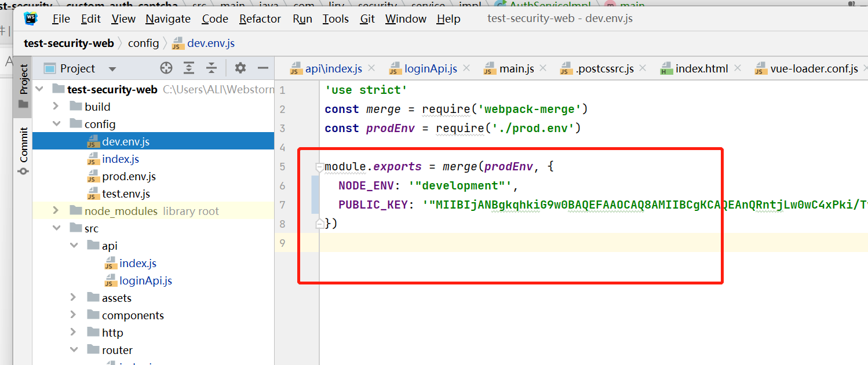Open the Refactor menu
The width and height of the screenshot is (868, 365).
point(260,19)
